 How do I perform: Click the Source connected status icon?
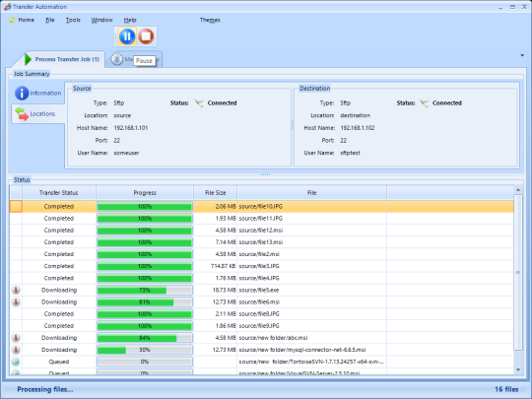click(199, 103)
